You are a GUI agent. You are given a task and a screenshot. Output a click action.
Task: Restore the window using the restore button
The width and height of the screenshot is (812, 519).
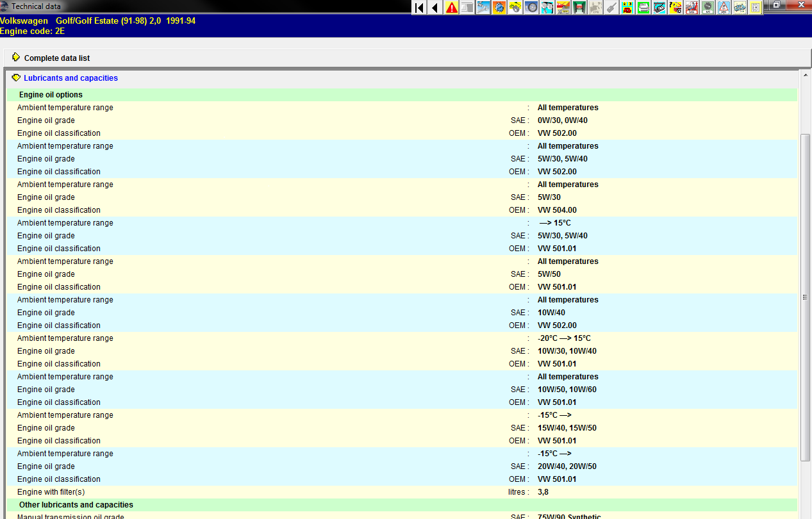(776, 5)
